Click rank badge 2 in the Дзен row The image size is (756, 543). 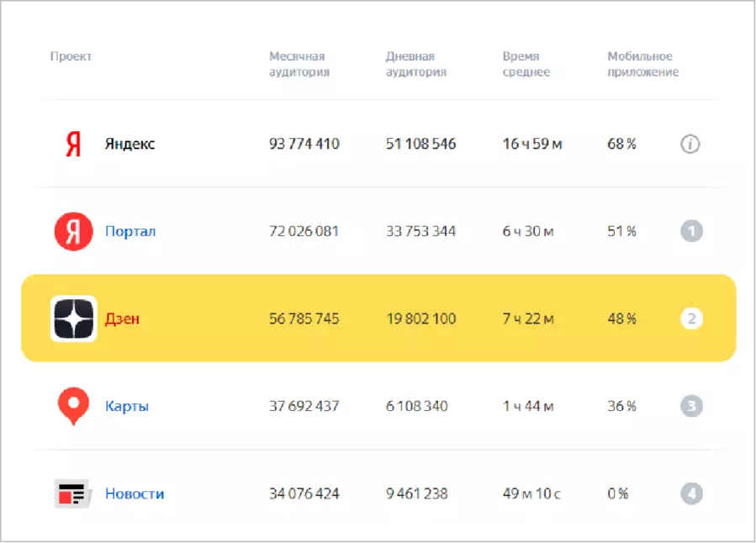pos(691,319)
